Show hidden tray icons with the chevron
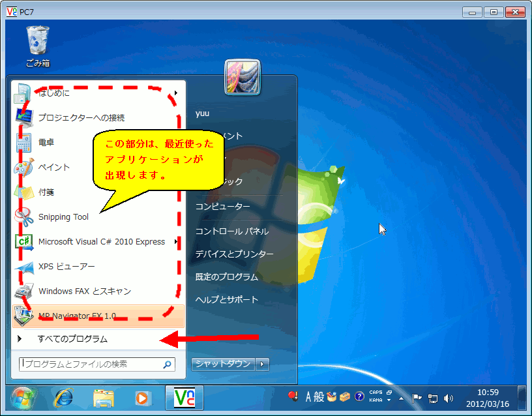 tap(401, 398)
